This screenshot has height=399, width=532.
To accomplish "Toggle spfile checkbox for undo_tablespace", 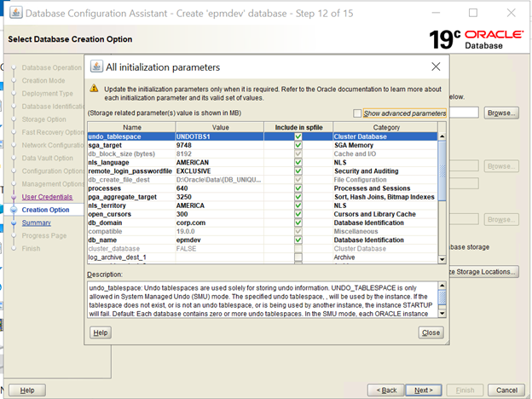I will [x=298, y=136].
